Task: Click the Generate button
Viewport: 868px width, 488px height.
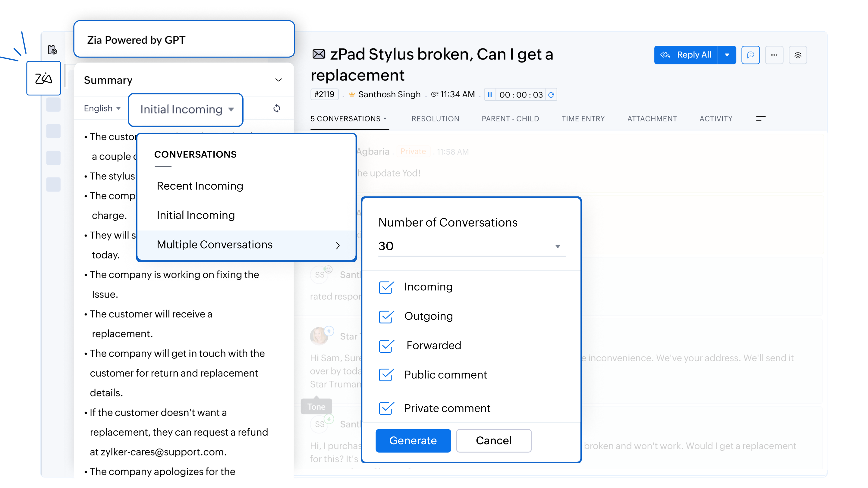Action: pyautogui.click(x=413, y=440)
